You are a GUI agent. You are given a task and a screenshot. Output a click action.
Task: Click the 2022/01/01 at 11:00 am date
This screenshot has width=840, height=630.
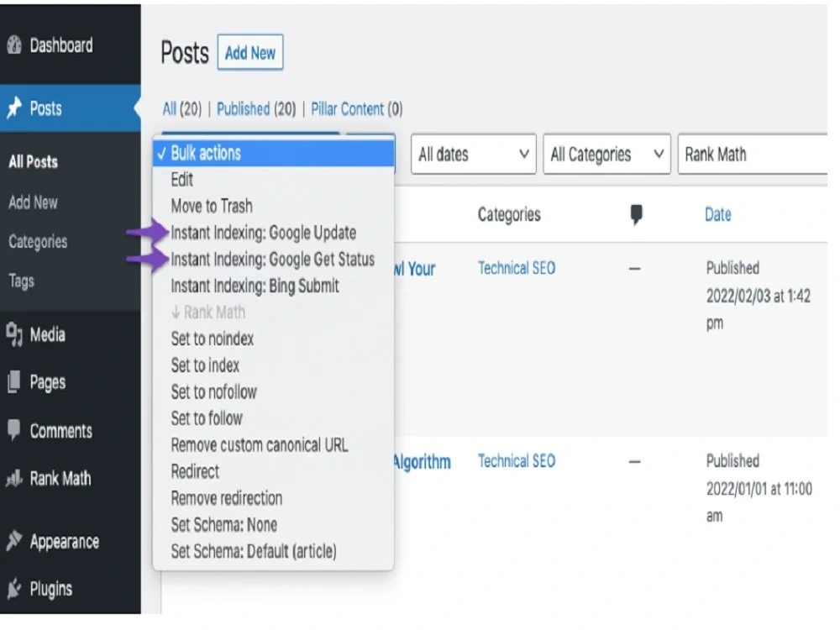click(759, 502)
